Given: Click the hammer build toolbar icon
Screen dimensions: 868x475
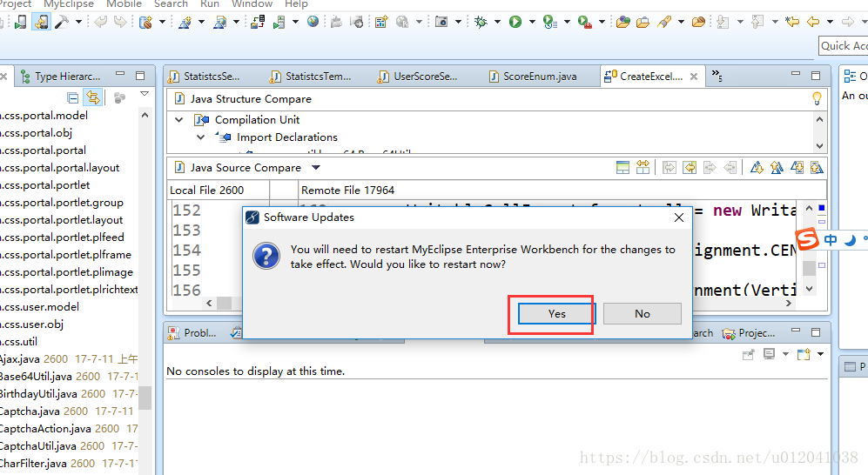Looking at the screenshot, I should click(x=62, y=22).
